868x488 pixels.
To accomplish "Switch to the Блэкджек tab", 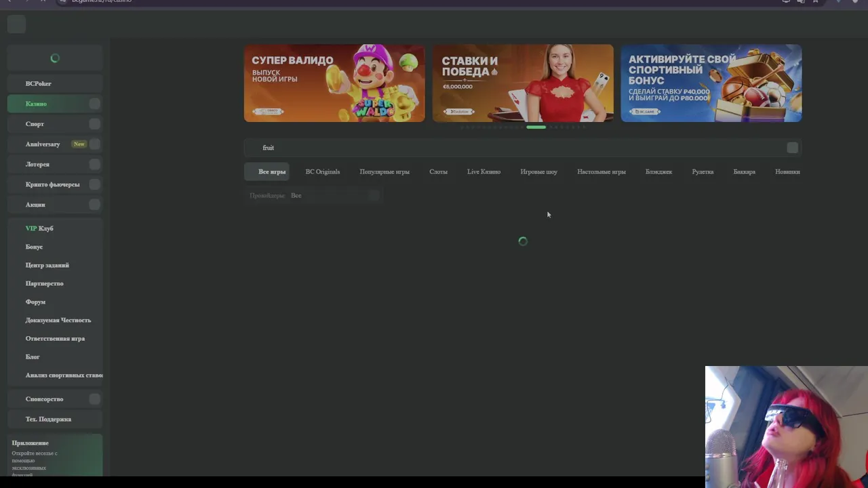I will (658, 171).
